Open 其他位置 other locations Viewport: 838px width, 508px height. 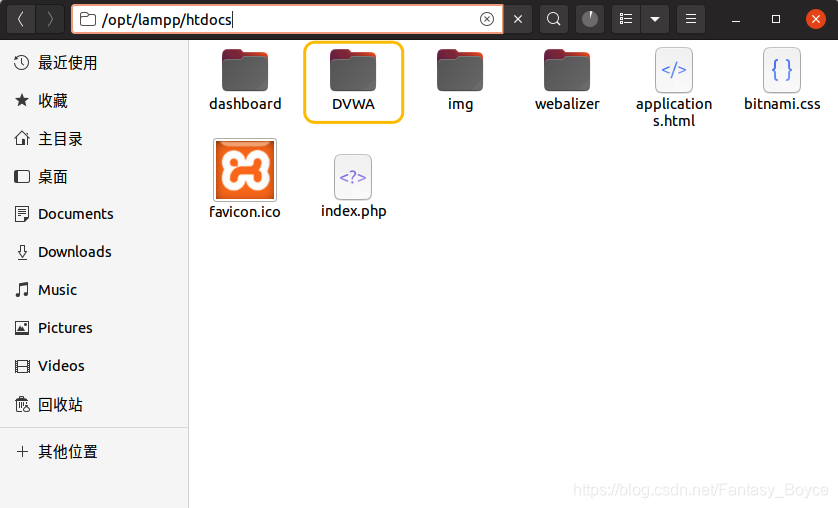coord(94,452)
